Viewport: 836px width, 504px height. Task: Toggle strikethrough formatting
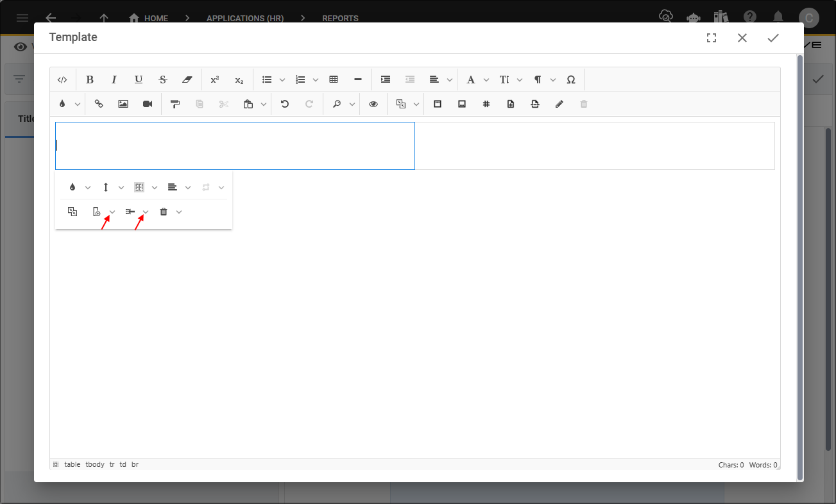pos(162,80)
